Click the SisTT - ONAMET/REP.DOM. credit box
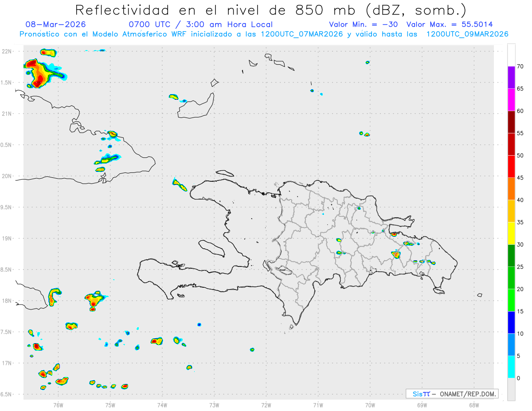The image size is (532, 411). click(x=452, y=394)
